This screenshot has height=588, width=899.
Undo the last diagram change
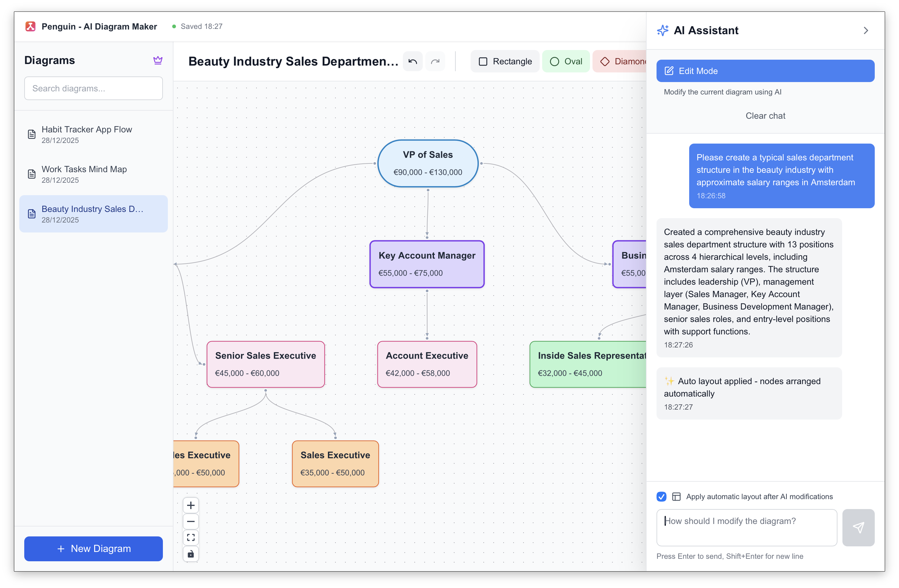tap(413, 61)
